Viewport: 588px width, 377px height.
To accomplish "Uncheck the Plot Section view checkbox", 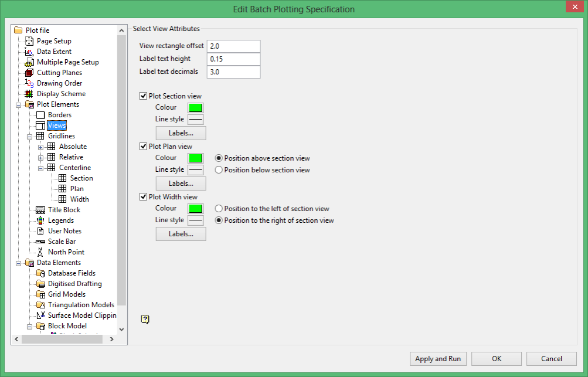I will click(x=143, y=96).
